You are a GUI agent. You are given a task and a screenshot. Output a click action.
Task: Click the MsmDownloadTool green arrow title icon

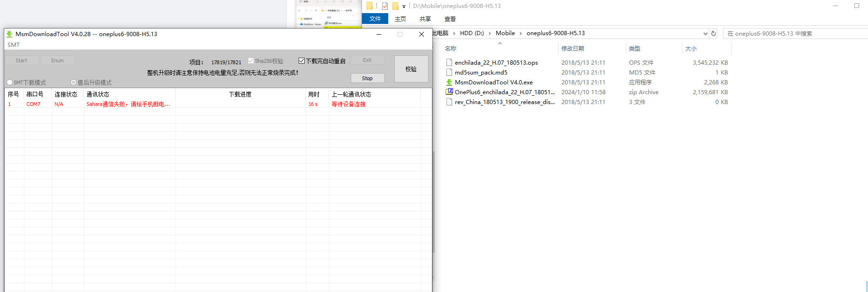click(x=9, y=34)
